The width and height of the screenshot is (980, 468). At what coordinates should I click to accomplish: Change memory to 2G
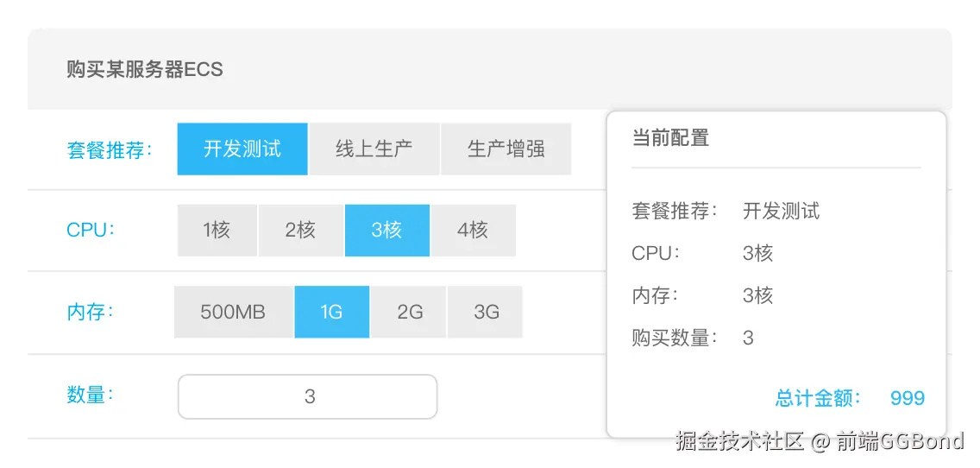click(410, 312)
